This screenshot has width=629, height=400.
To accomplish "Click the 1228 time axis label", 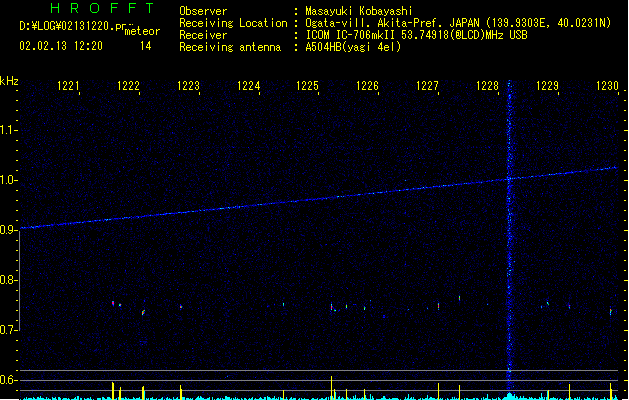I will coord(487,86).
